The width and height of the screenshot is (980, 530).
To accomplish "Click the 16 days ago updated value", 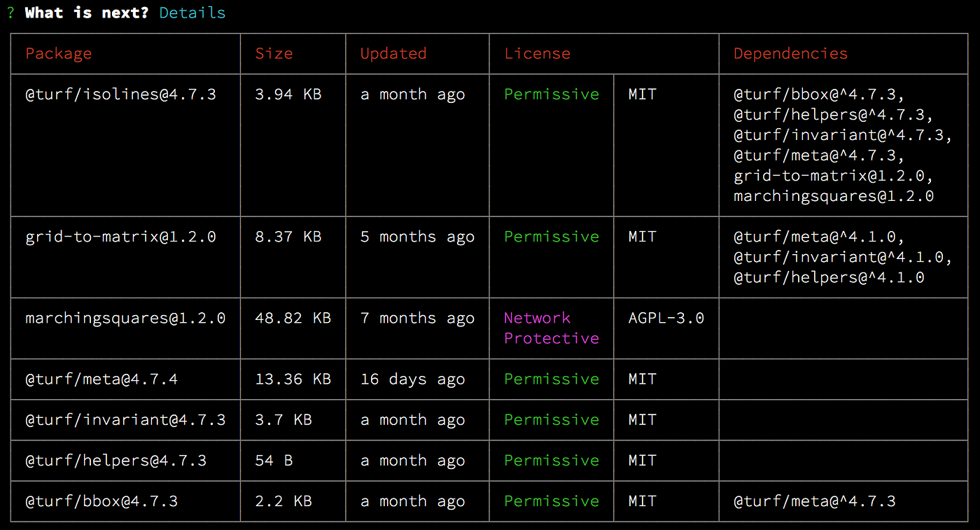I will pyautogui.click(x=413, y=379).
